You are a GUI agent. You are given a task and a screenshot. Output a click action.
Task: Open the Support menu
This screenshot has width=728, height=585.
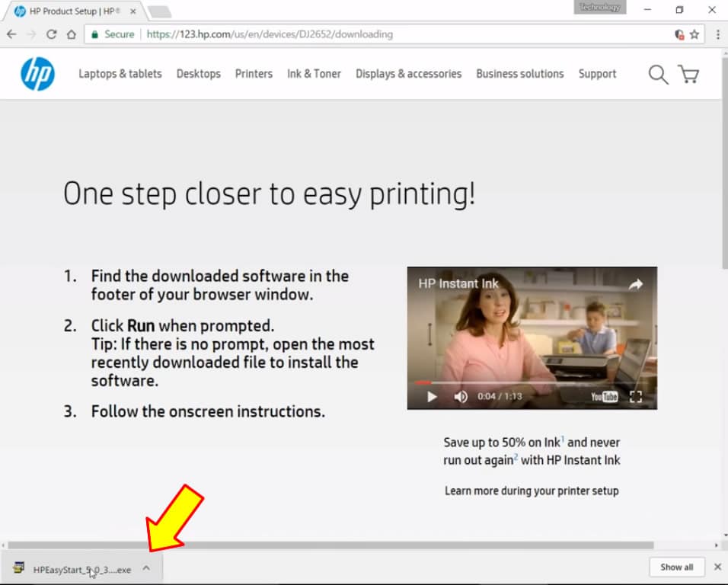(597, 74)
